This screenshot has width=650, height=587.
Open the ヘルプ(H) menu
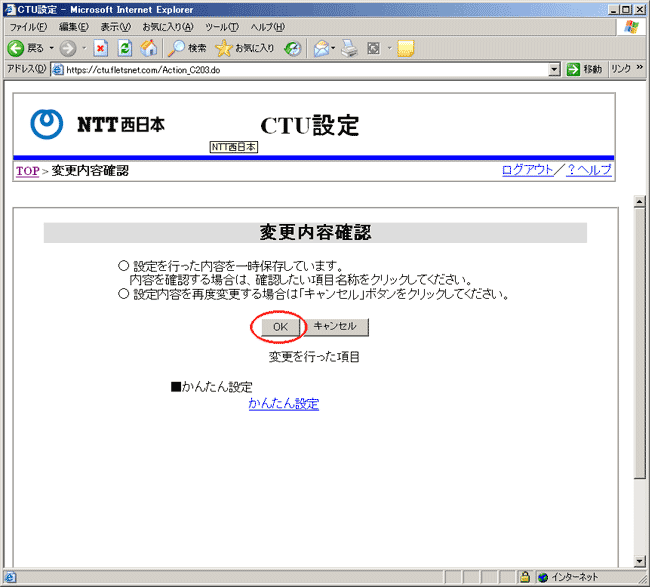[267, 27]
